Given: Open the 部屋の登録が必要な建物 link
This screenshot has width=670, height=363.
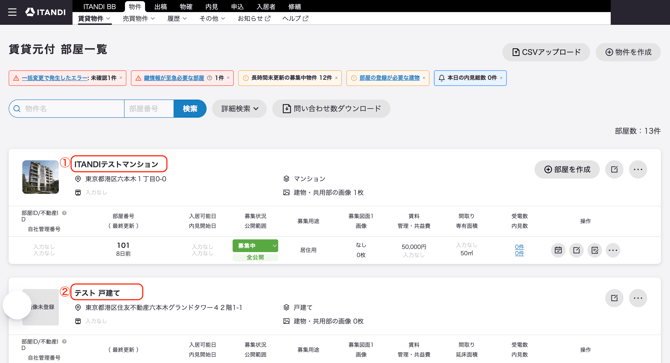Looking at the screenshot, I should 390,78.
